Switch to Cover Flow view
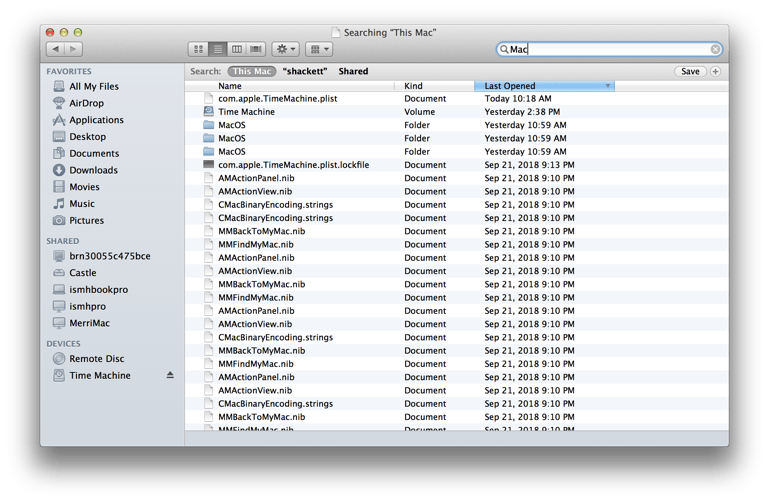Image resolution: width=769 pixels, height=502 pixels. click(x=256, y=49)
